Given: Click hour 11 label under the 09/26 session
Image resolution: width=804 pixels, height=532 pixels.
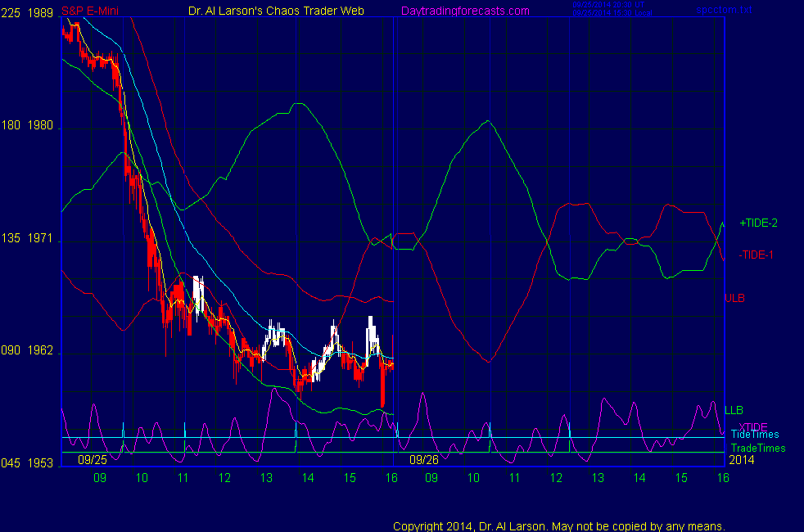Looking at the screenshot, I should (515, 478).
